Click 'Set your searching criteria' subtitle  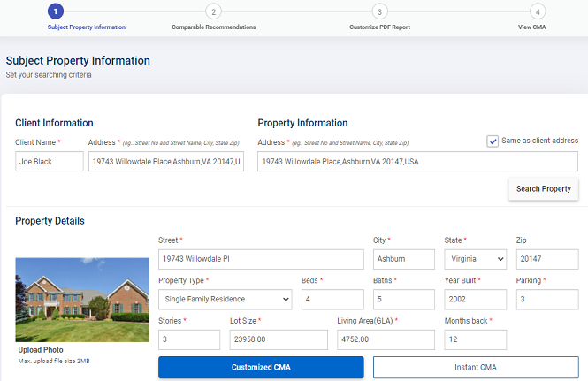click(x=49, y=75)
